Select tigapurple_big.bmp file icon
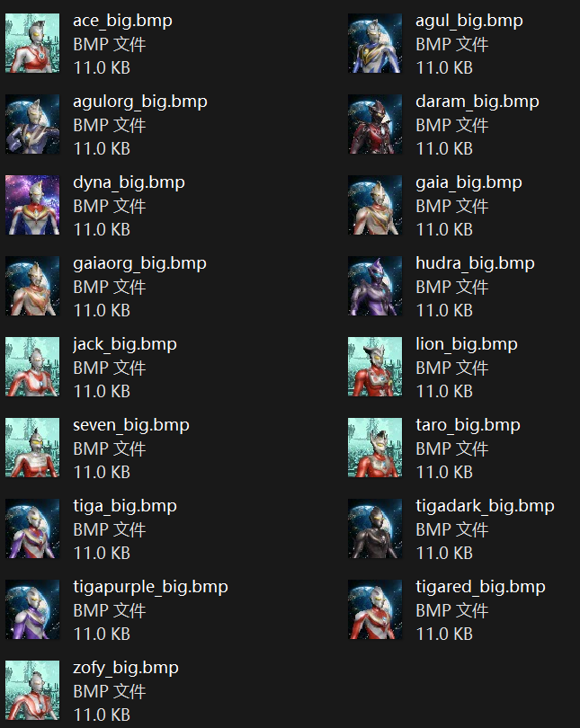Viewport: 580px width, 728px height. pyautogui.click(x=32, y=609)
